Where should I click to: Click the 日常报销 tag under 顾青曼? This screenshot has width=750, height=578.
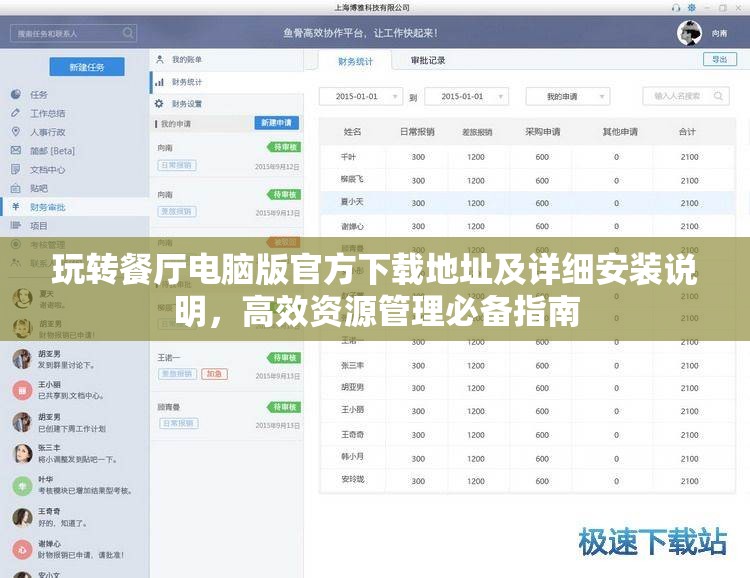coord(178,423)
